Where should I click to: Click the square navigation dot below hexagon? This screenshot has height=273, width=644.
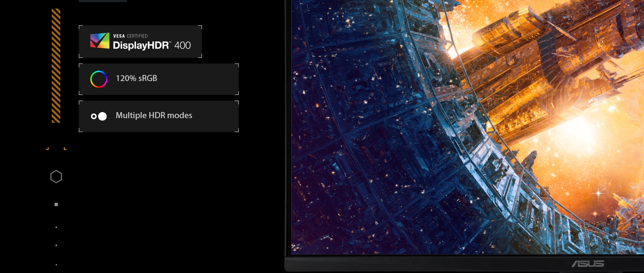pos(56,204)
